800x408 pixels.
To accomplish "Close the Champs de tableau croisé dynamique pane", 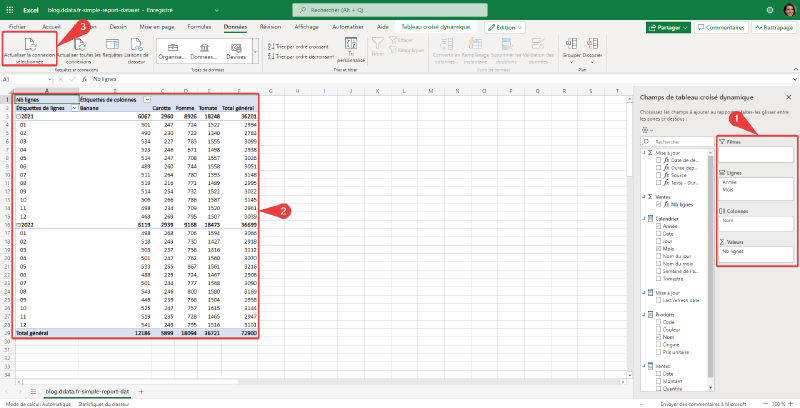I will (788, 97).
